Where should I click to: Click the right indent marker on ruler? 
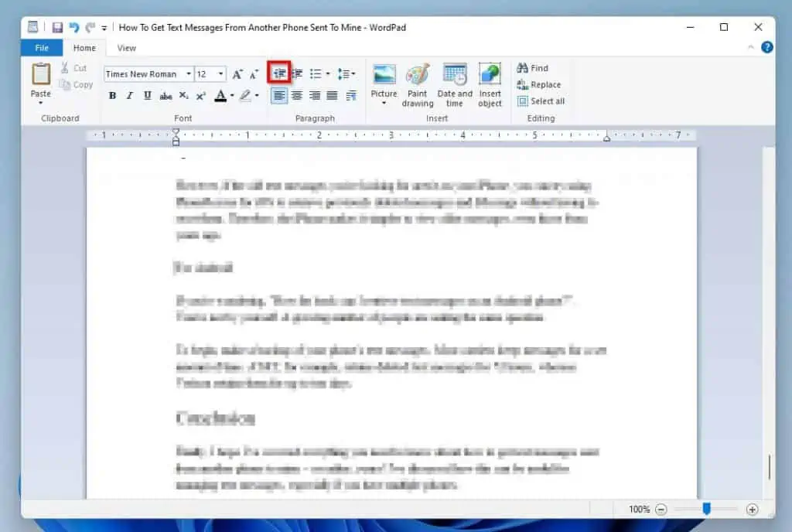[606, 138]
